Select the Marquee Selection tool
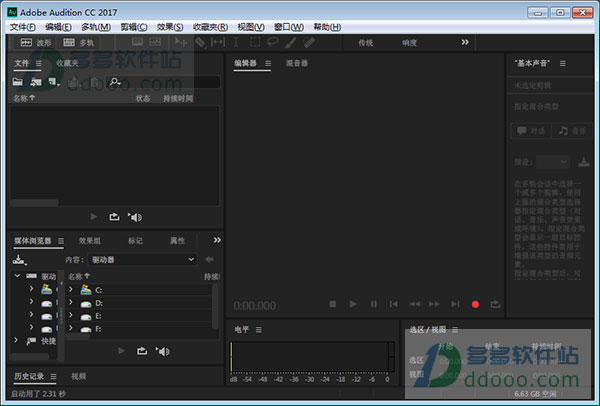 tap(255, 42)
